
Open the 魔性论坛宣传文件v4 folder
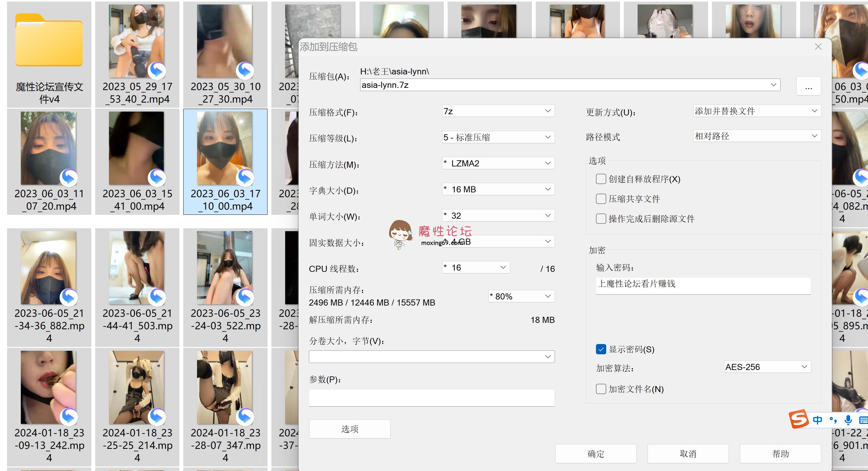click(48, 40)
